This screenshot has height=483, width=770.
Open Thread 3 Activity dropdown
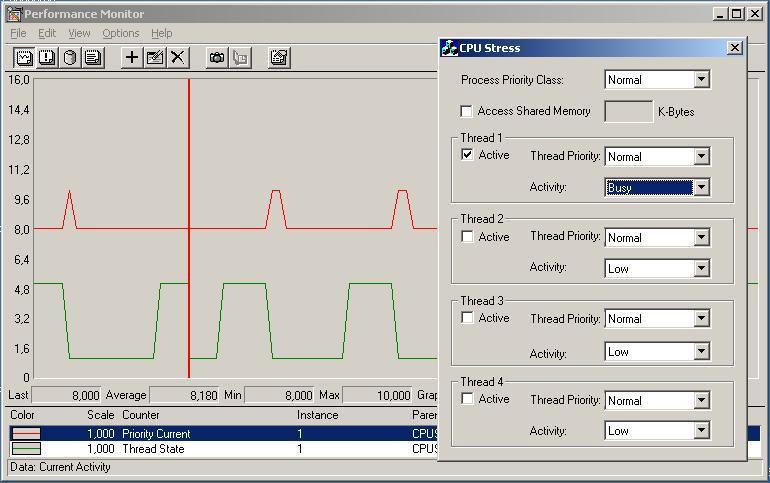[702, 351]
